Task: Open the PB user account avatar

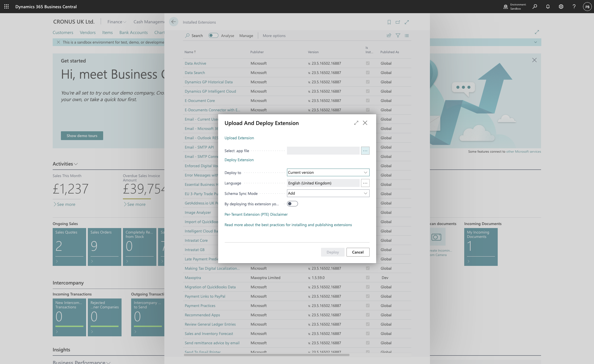Action: [587, 7]
